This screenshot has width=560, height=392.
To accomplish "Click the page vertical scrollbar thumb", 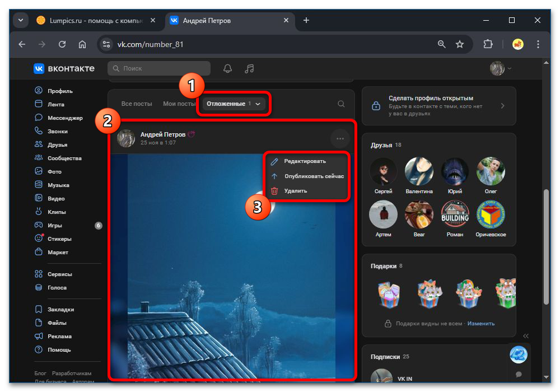I will click(545, 247).
